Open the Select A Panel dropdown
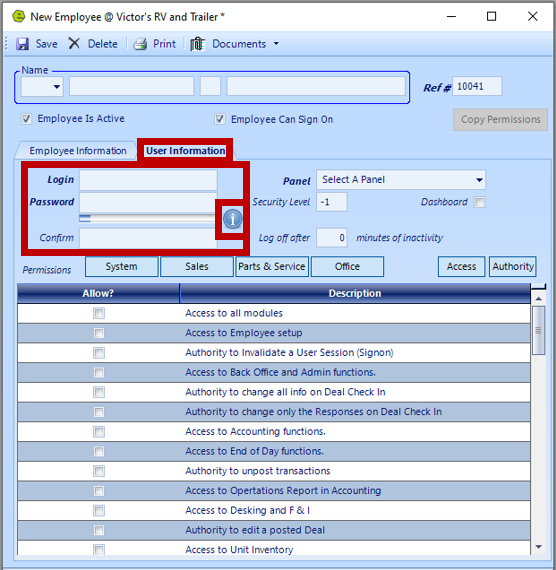 click(x=401, y=180)
